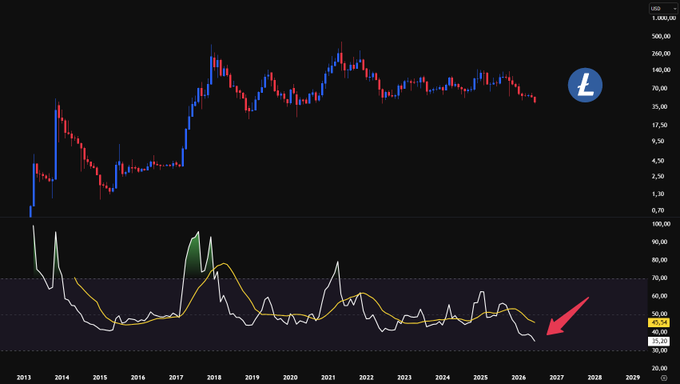Click the 100,00 indicator scale label
The image size is (680, 384).
pos(661,224)
